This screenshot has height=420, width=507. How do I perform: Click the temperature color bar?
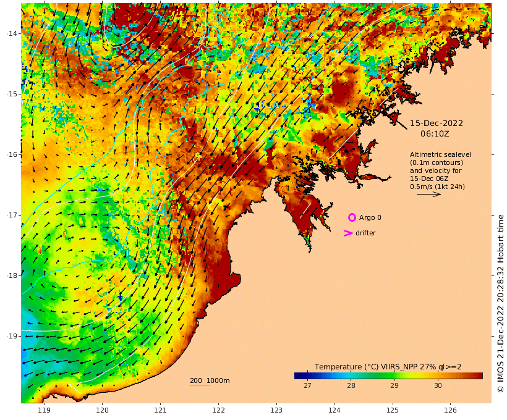pos(388,376)
